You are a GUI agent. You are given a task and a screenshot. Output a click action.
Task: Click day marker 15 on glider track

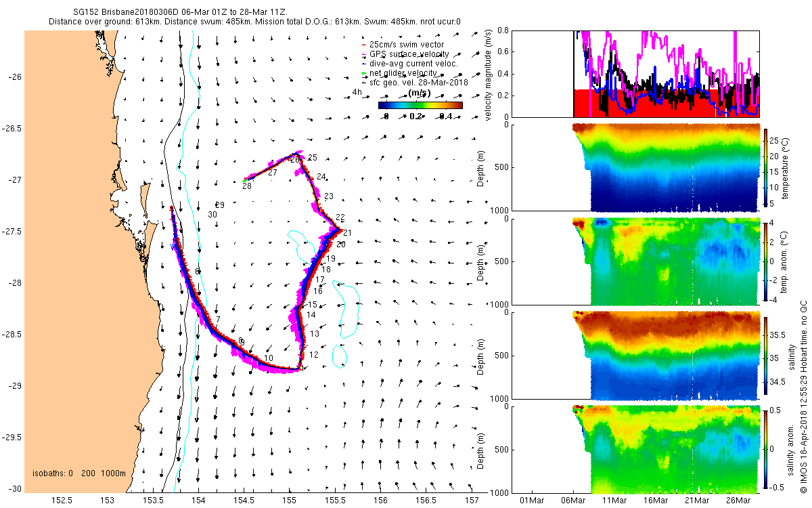pos(313,305)
